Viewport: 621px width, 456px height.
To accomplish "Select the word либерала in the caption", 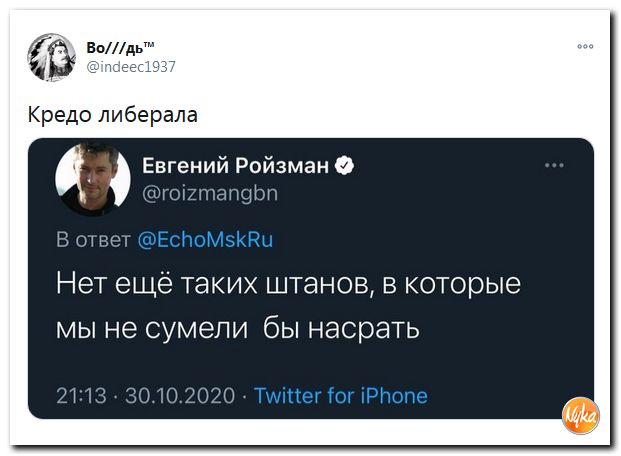I will coord(148,115).
